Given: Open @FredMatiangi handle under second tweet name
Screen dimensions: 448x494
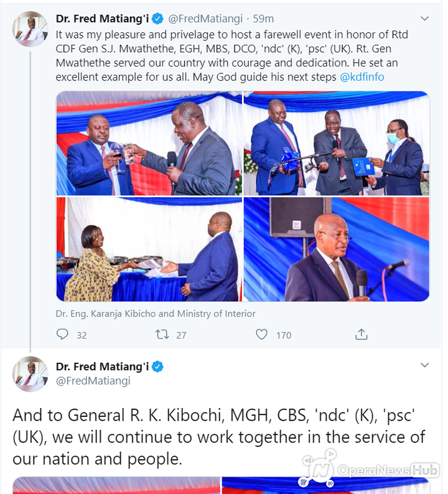Looking at the screenshot, I should [93, 381].
